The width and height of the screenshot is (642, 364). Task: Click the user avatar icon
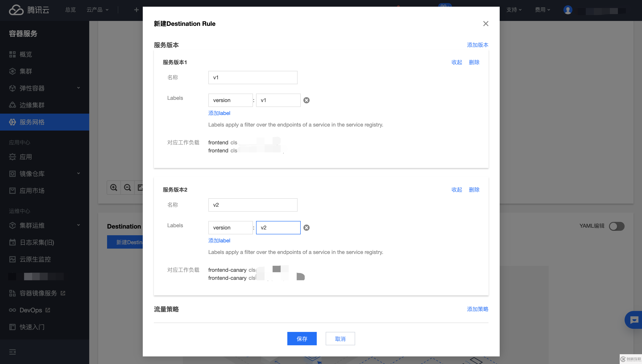tap(568, 10)
